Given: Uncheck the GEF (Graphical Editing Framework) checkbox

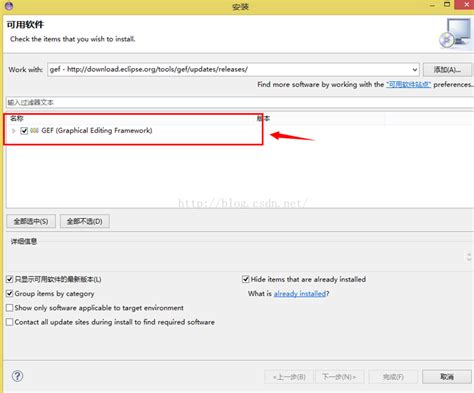Looking at the screenshot, I should click(x=24, y=131).
